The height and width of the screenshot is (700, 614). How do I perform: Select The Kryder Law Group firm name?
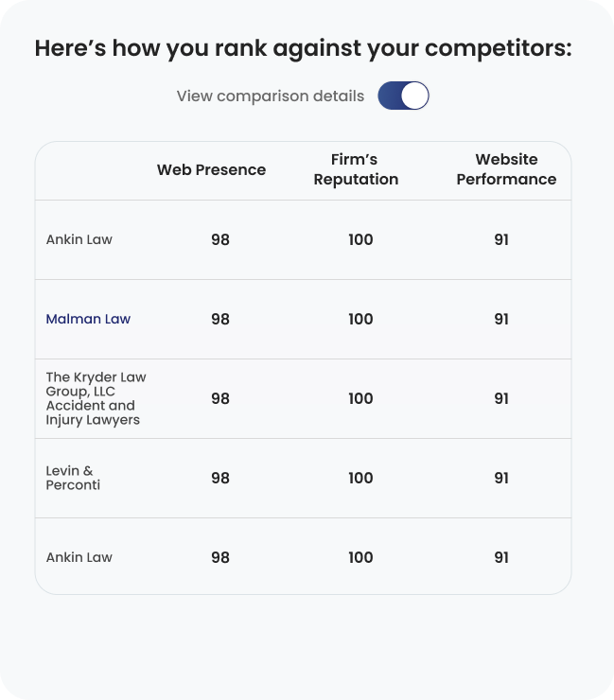click(96, 398)
